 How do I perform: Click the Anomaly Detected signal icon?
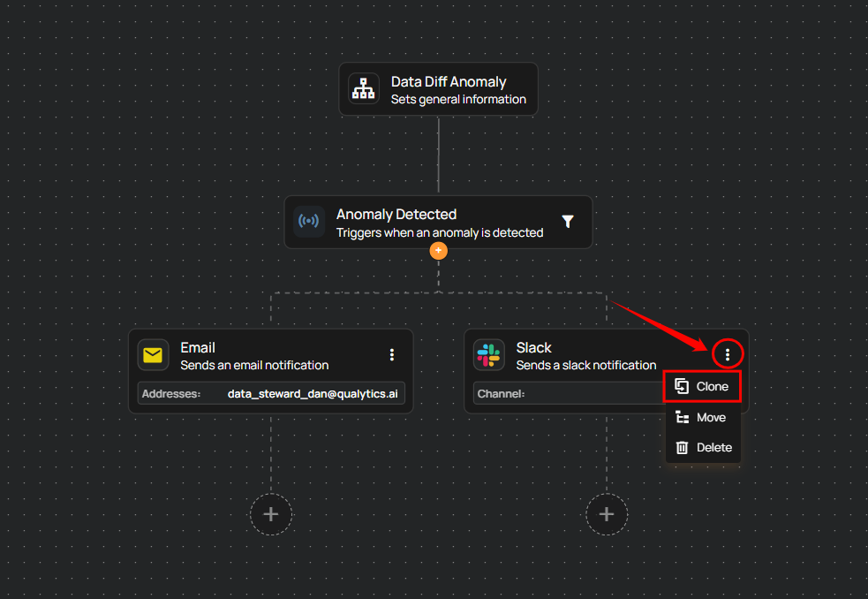tap(309, 222)
